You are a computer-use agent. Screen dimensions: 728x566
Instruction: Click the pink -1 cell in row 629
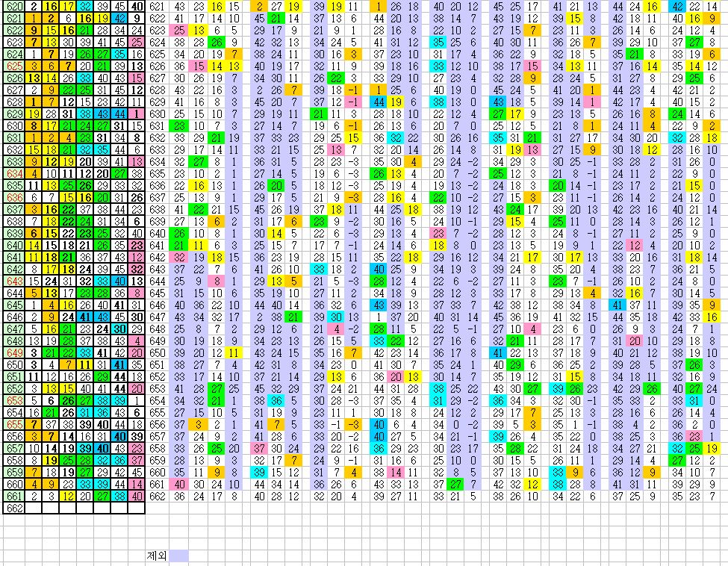point(353,102)
